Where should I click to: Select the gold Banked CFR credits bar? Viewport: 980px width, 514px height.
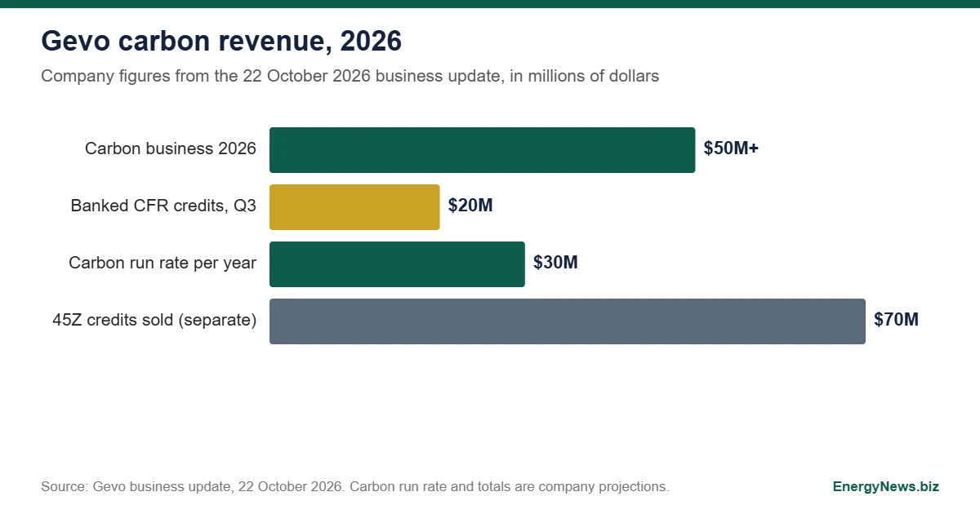[354, 207]
